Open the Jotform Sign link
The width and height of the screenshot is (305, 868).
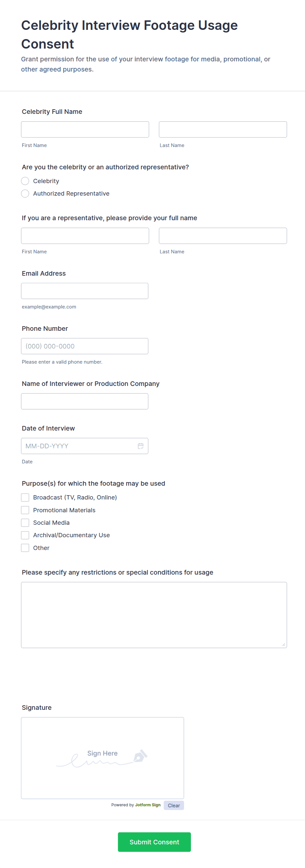tap(148, 805)
